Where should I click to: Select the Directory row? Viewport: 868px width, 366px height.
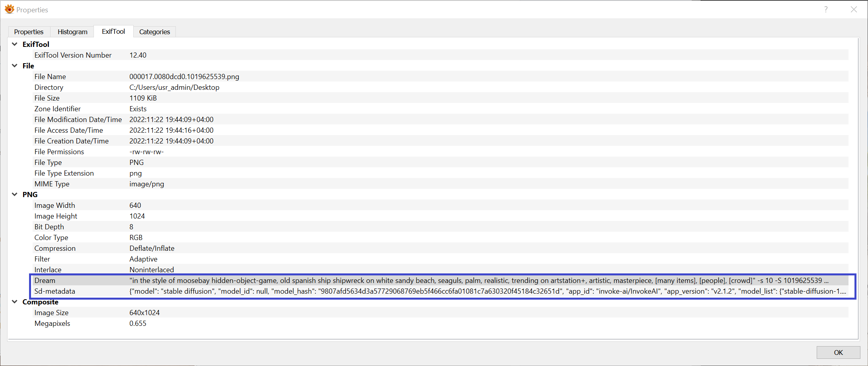tap(440, 87)
